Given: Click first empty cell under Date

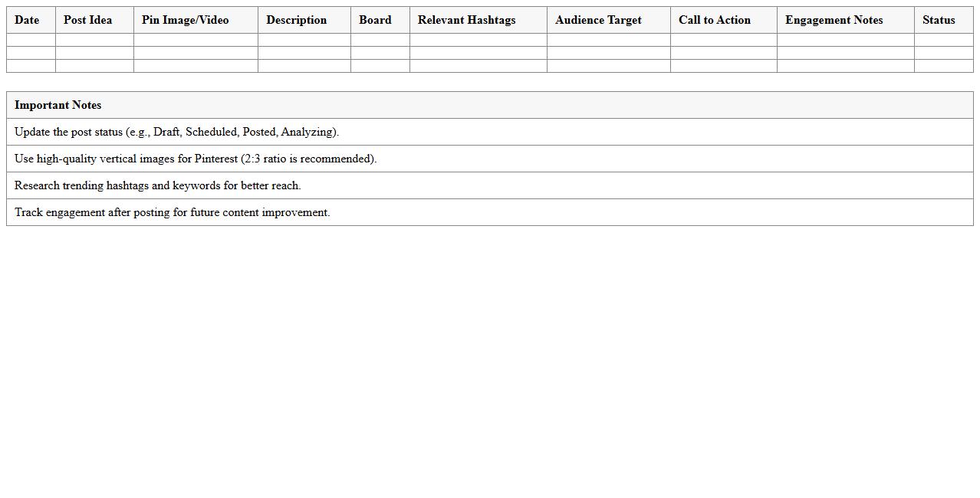Looking at the screenshot, I should click(31, 40).
